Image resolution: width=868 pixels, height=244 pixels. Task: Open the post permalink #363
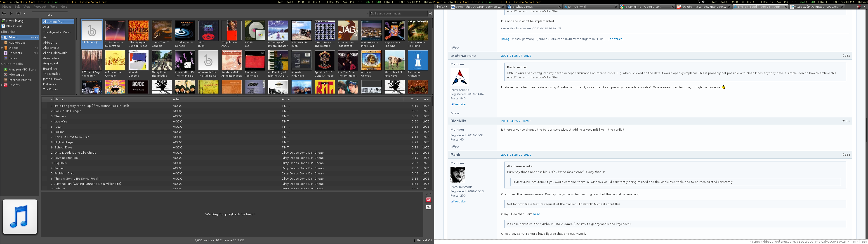[x=846, y=121]
